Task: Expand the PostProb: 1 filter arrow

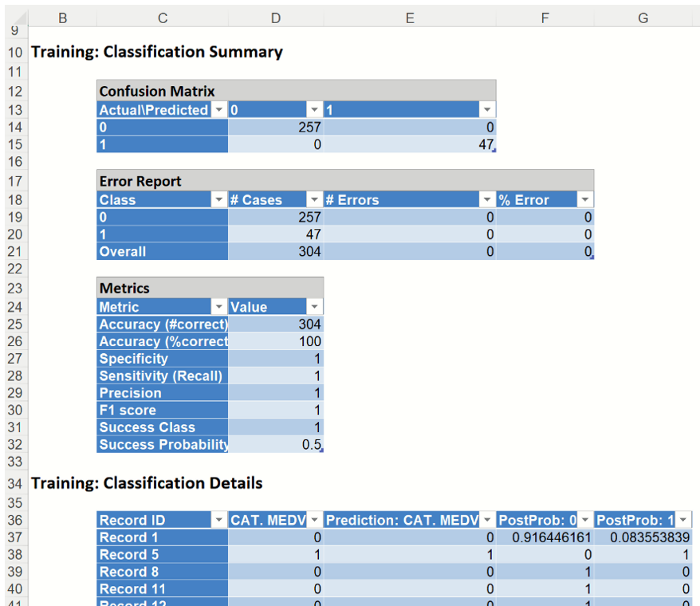Action: 682,521
